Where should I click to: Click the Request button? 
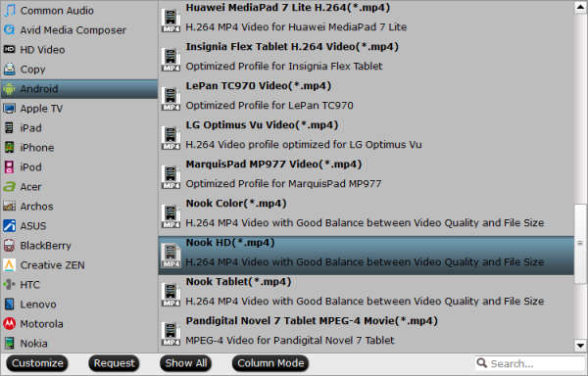(114, 363)
